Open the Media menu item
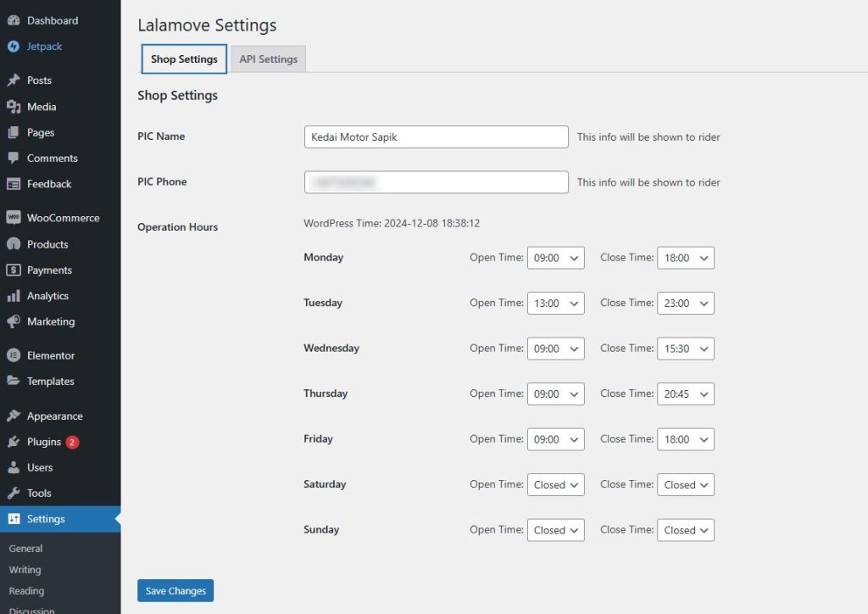868x614 pixels. tap(60, 106)
